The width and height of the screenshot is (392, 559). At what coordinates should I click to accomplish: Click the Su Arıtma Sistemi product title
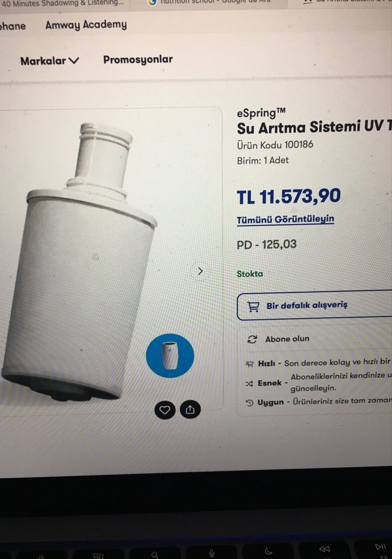click(x=314, y=127)
